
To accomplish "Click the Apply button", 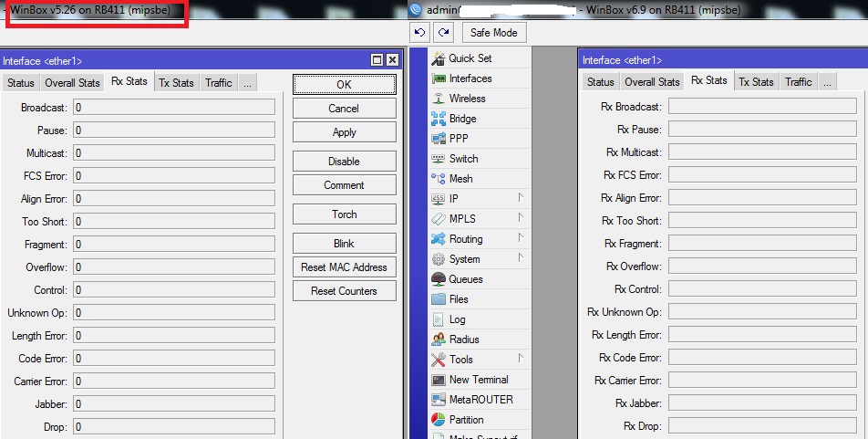I will click(x=345, y=132).
